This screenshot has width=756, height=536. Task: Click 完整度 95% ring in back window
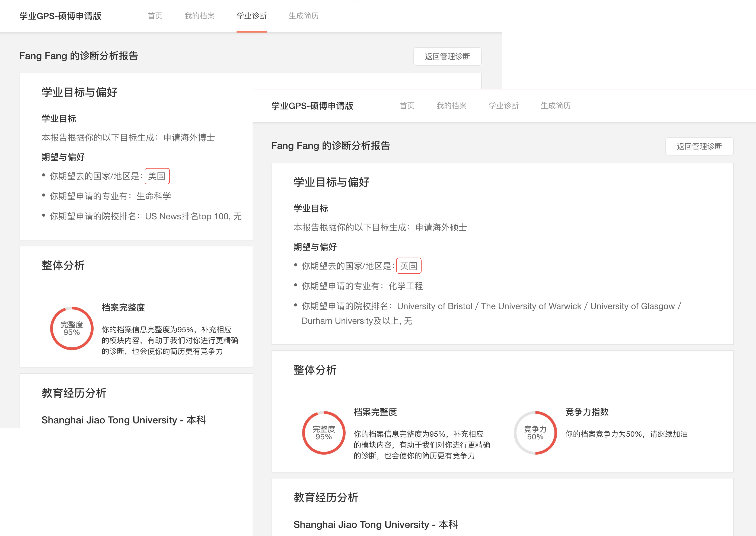72,328
